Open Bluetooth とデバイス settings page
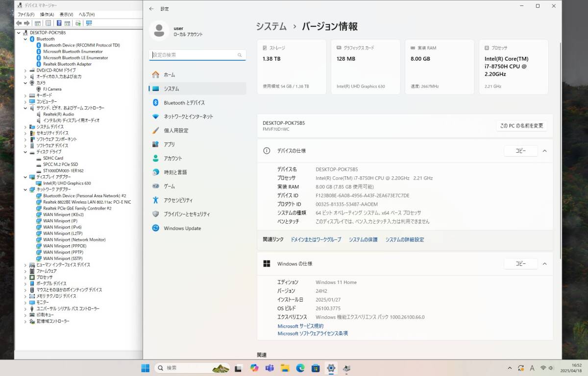 click(197, 103)
